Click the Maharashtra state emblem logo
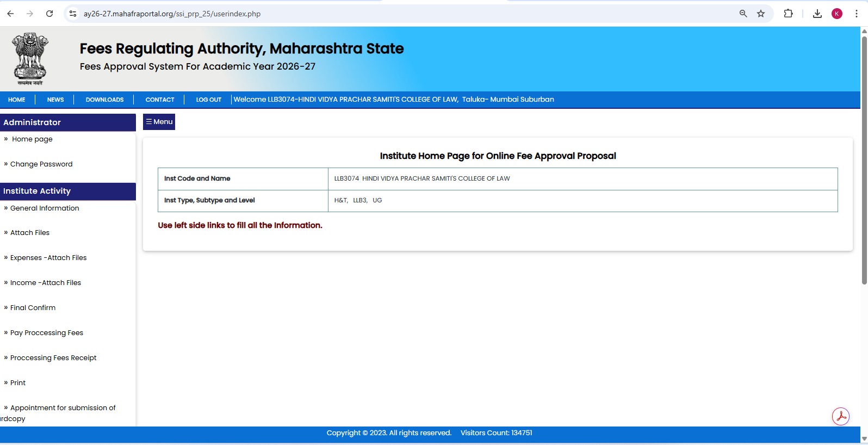Screen dimensions: 868x445 tap(30, 59)
